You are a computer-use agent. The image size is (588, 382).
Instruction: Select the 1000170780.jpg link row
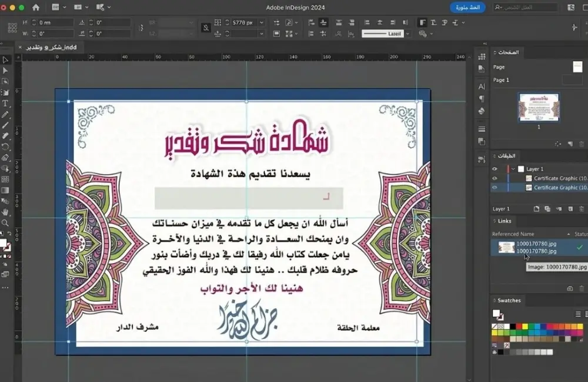pyautogui.click(x=539, y=247)
